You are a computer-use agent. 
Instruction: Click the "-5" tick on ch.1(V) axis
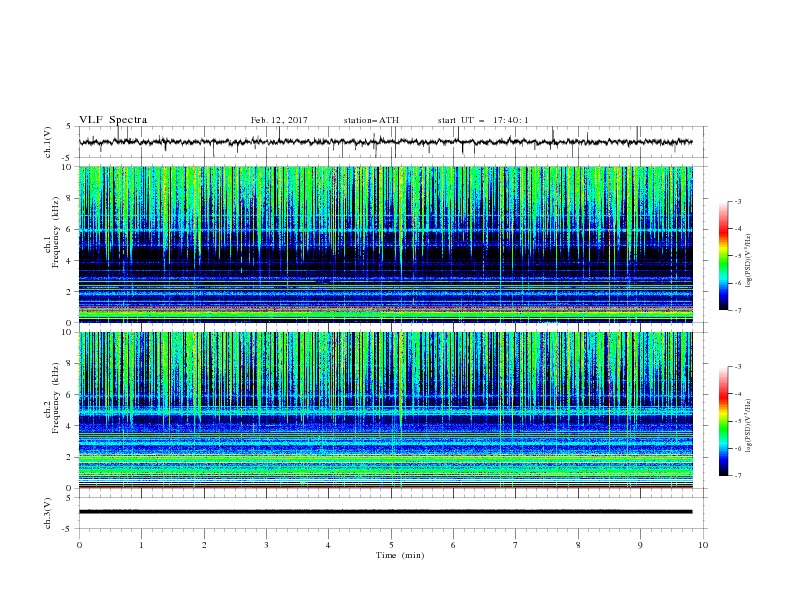68,158
